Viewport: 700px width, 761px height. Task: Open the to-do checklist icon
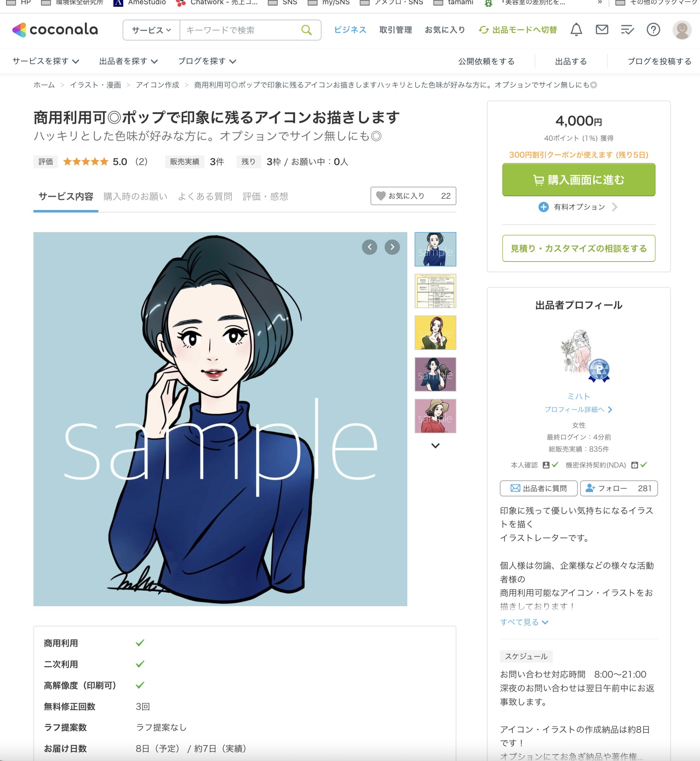[627, 30]
